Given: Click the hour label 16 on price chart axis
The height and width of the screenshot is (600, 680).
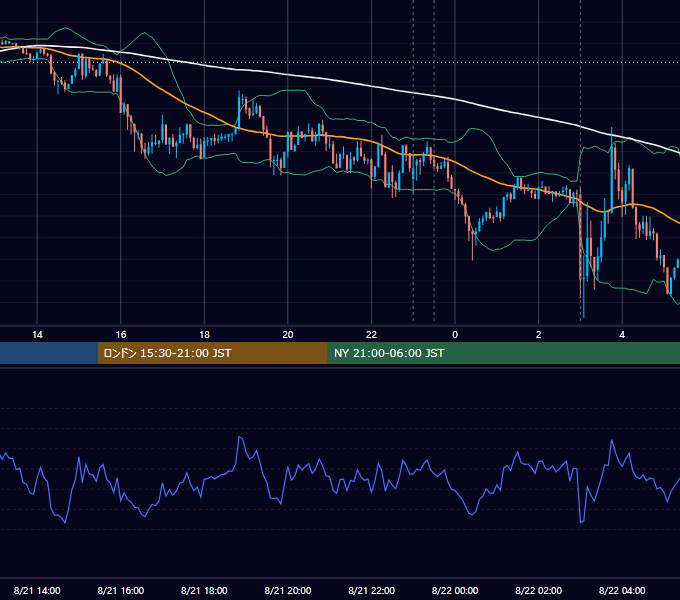Looking at the screenshot, I should [x=121, y=334].
